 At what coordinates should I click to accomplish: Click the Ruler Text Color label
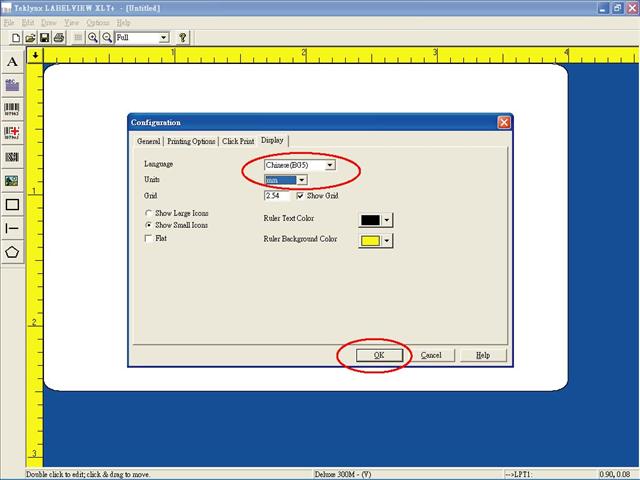(289, 218)
